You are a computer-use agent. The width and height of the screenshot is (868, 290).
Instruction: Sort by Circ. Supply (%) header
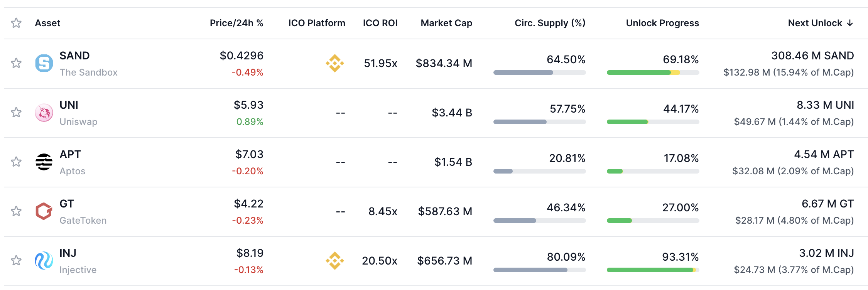pyautogui.click(x=550, y=23)
